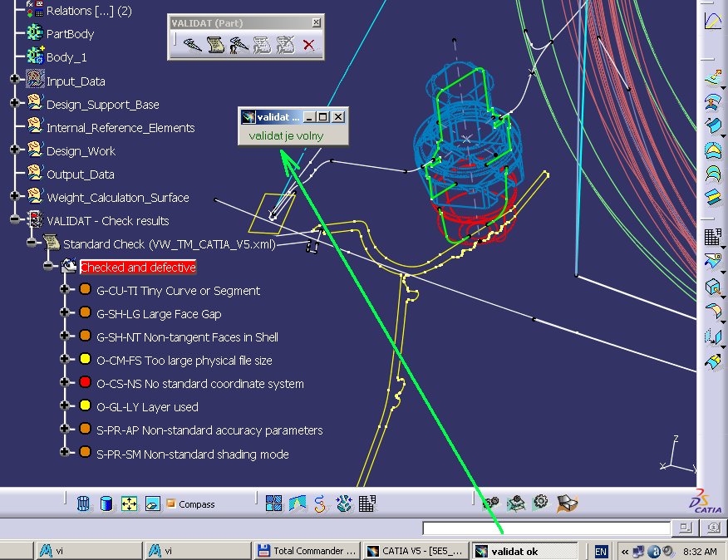Click the four-arrows fit icon
The image size is (728, 560).
tap(129, 504)
